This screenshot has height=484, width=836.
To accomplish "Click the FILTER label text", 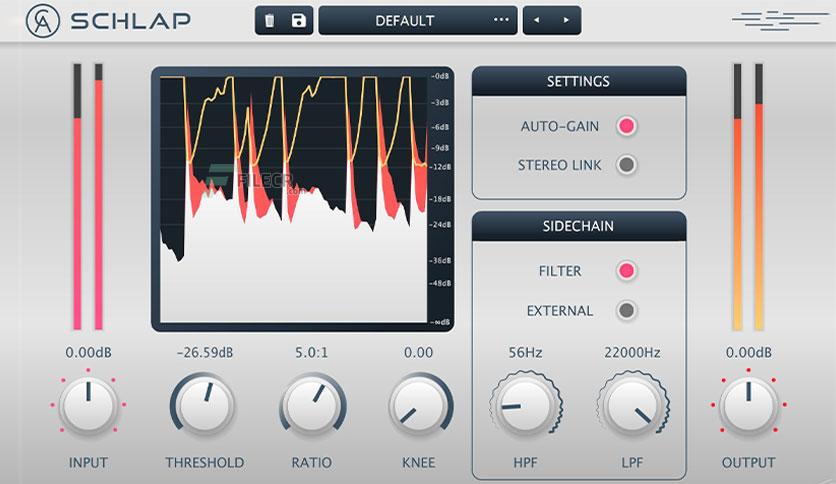I will [x=560, y=271].
